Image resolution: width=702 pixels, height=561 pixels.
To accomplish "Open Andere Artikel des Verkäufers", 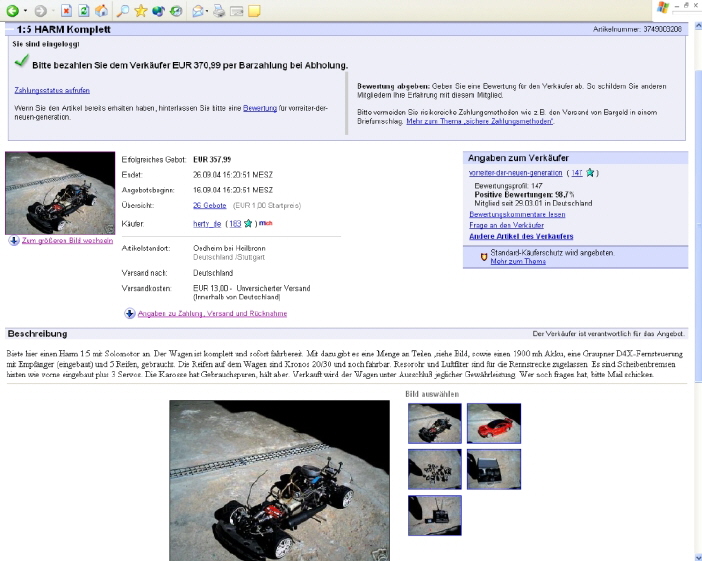I will (521, 236).
